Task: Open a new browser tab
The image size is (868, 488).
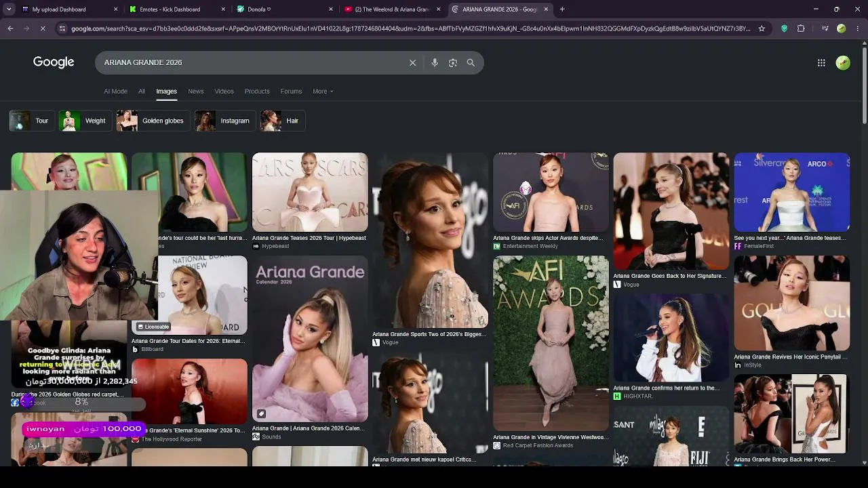Action: pyautogui.click(x=562, y=9)
